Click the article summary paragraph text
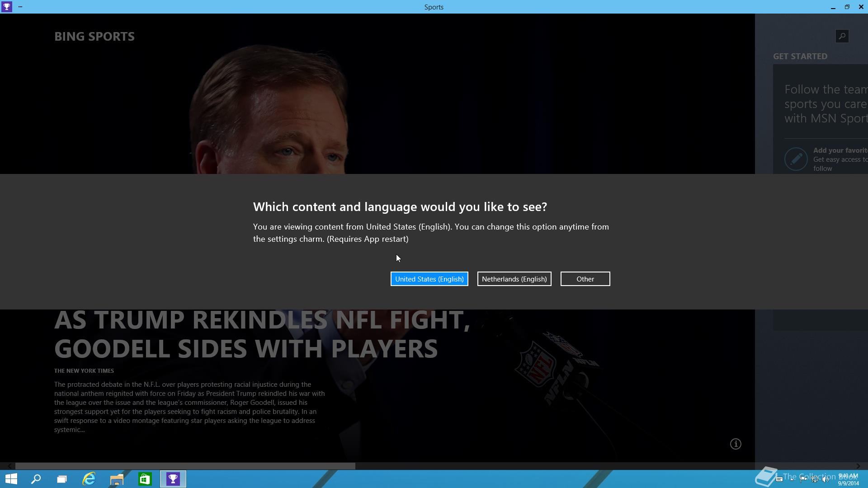The height and width of the screenshot is (488, 868). (x=189, y=407)
